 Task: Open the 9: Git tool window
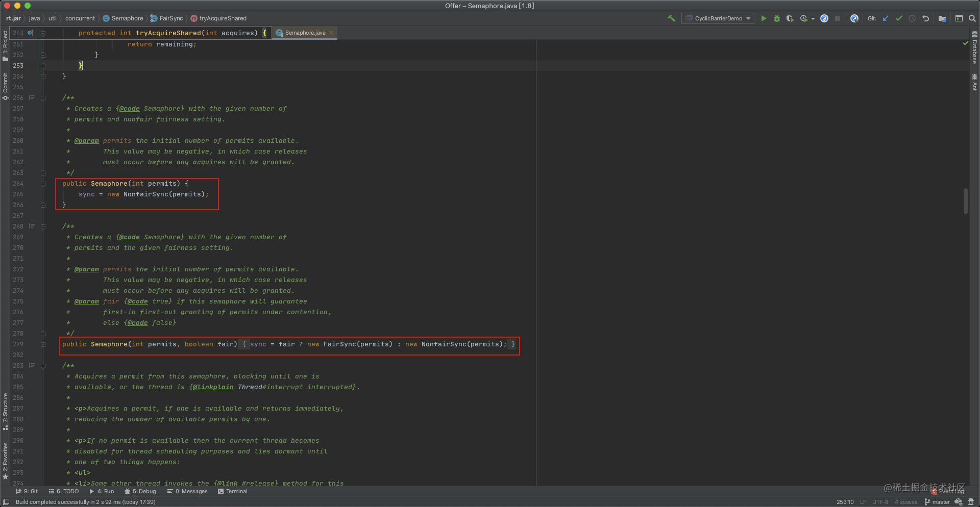pos(27,491)
